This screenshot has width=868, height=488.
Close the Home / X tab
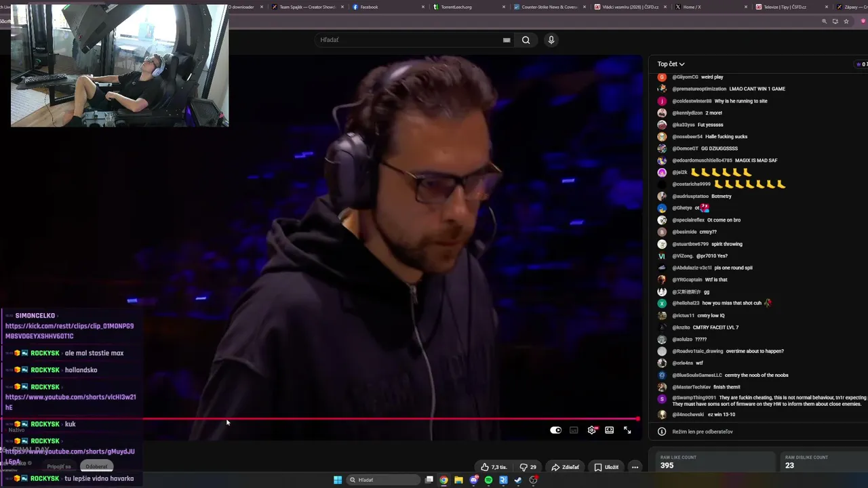(x=746, y=7)
